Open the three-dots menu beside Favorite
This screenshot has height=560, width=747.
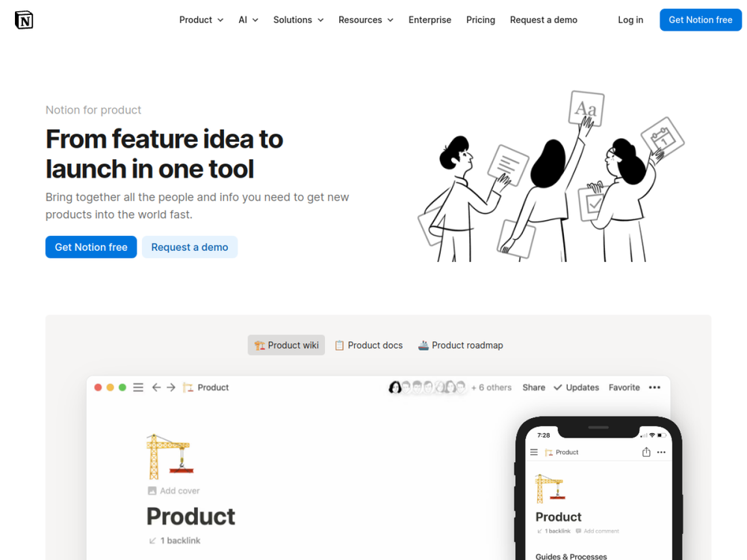point(654,388)
